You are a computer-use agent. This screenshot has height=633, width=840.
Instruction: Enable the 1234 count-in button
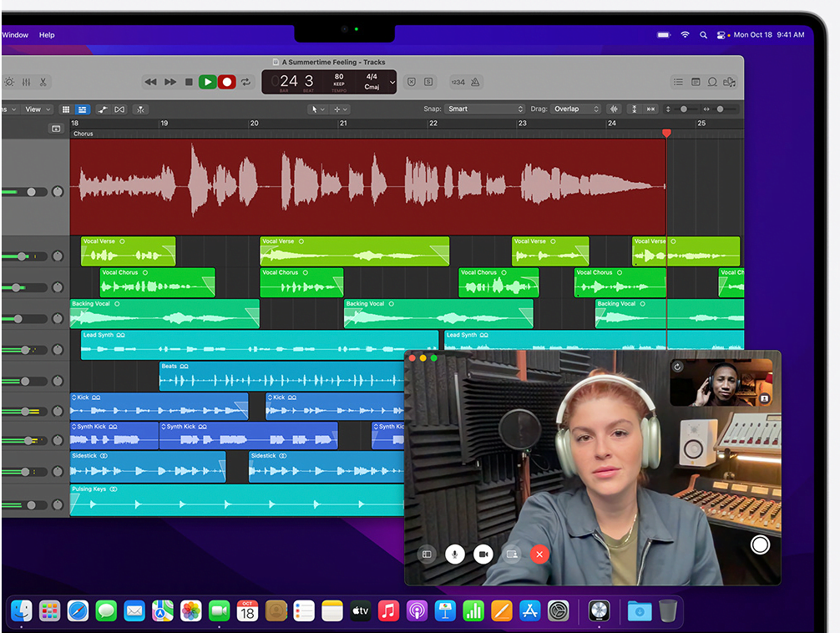click(458, 82)
